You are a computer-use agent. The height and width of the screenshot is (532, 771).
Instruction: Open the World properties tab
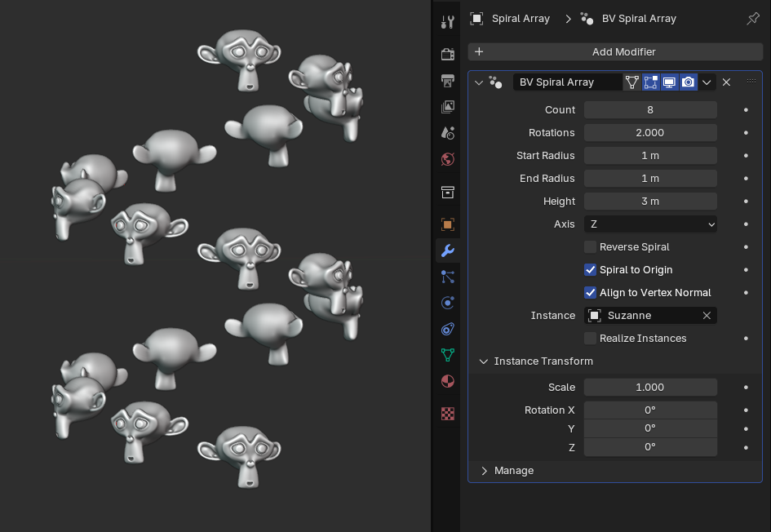point(447,159)
